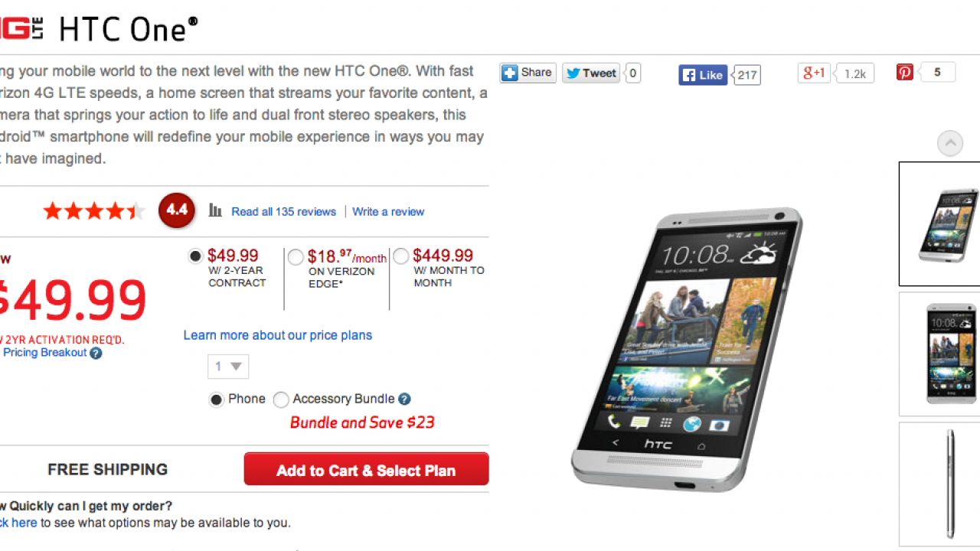This screenshot has width=980, height=551.
Task: Select the $449.99 month to month option
Action: pos(400,257)
